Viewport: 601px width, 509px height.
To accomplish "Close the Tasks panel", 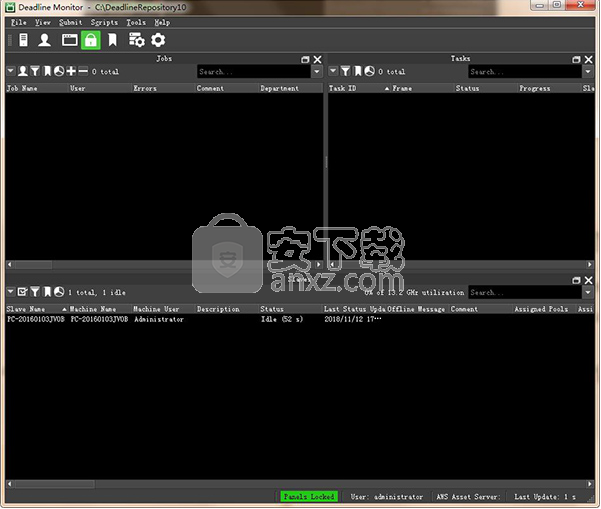I will (x=589, y=59).
